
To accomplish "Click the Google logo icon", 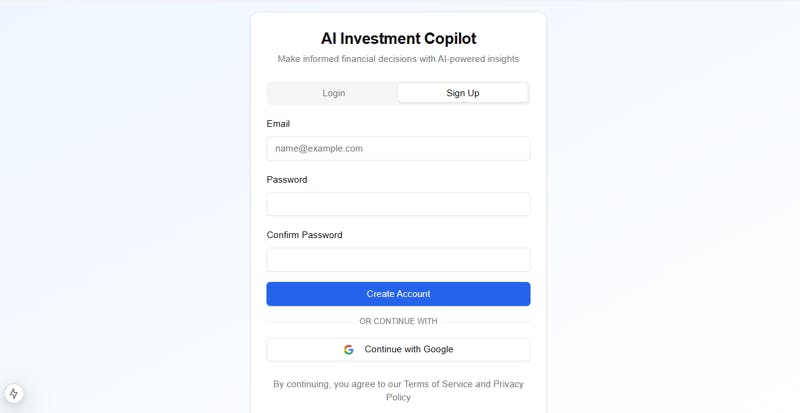I will [349, 350].
